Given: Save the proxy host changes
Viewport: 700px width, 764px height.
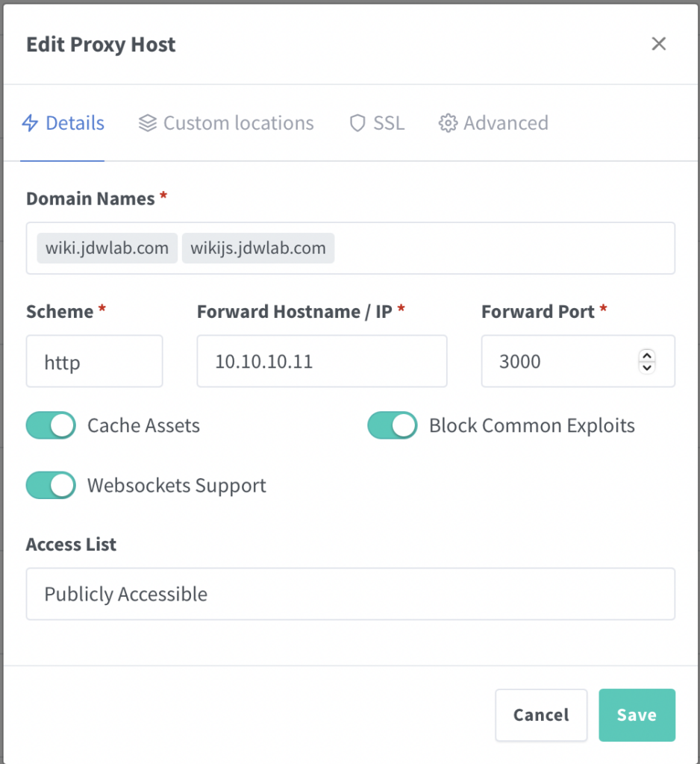Looking at the screenshot, I should [637, 715].
